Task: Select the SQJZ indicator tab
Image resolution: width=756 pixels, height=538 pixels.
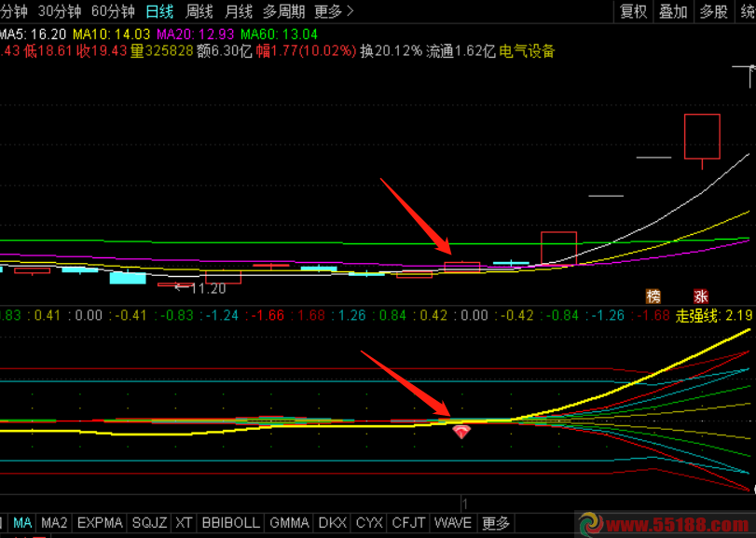Action: coord(149,523)
